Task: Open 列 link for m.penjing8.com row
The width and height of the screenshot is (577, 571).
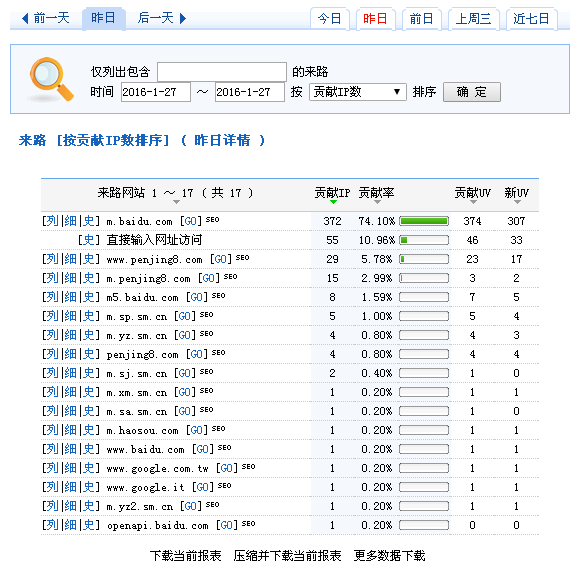Action: point(52,278)
